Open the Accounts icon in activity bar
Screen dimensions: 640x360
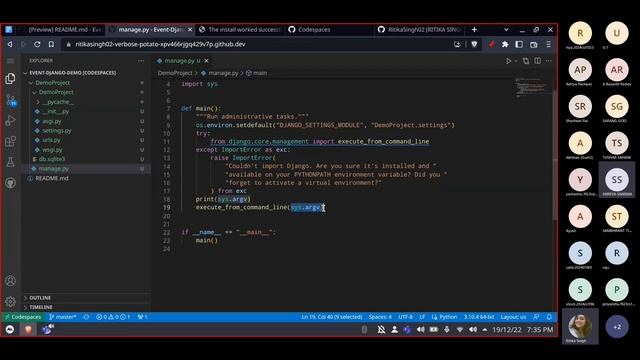pos(10,281)
